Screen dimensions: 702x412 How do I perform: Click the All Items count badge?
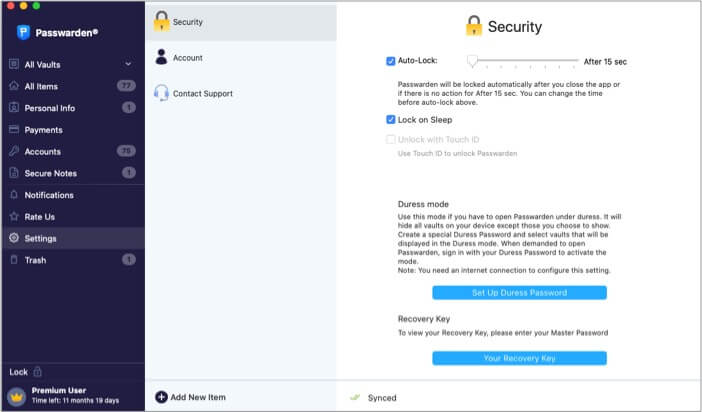coord(126,86)
